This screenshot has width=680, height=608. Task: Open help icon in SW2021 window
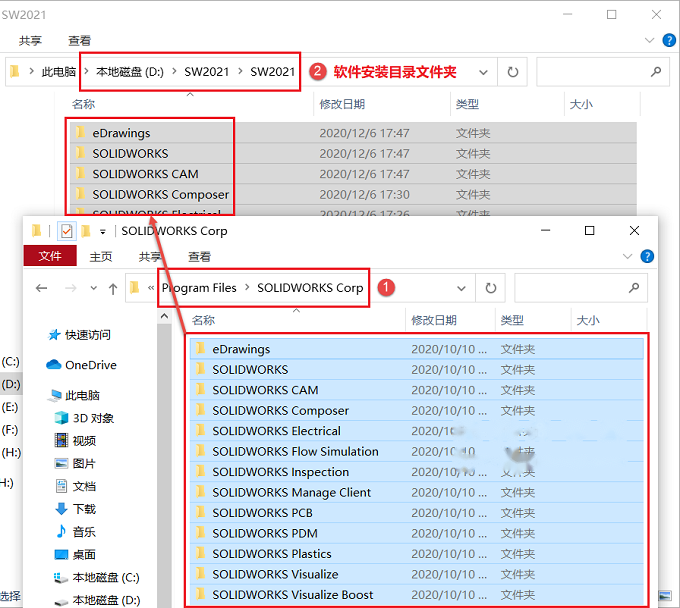coord(669,40)
